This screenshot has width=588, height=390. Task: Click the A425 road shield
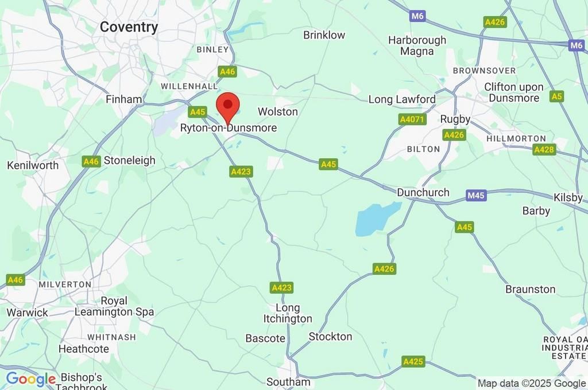click(413, 361)
